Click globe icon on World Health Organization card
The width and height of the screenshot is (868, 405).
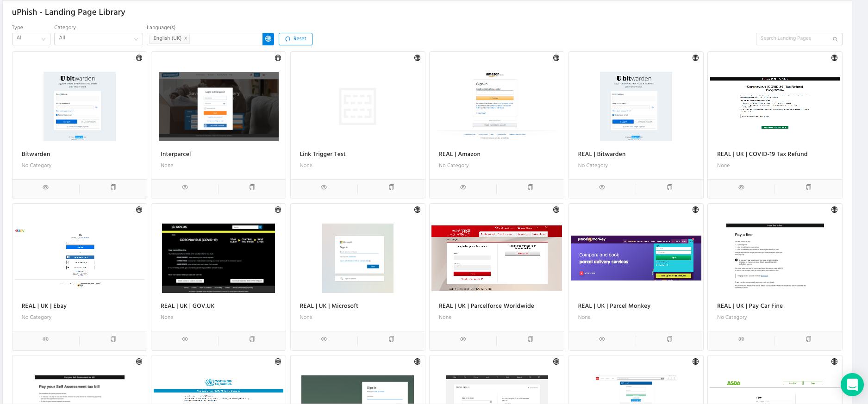click(x=278, y=361)
